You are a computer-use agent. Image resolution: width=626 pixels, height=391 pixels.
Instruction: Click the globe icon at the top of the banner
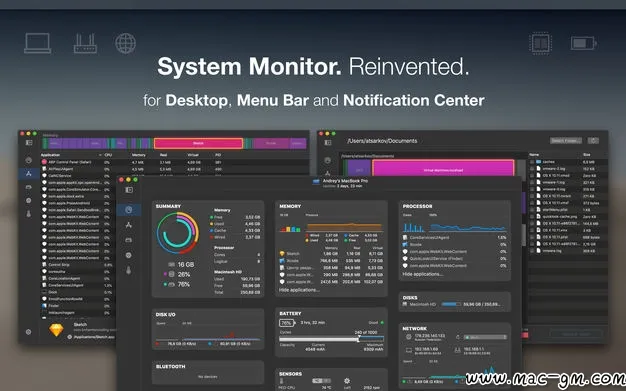point(125,43)
